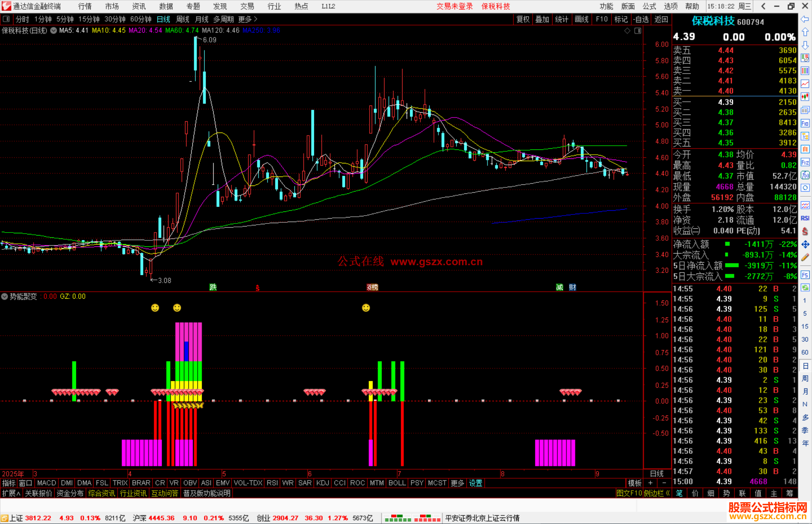The image size is (812, 524).
Task: Click the first smiley face signal marker
Action: point(155,308)
